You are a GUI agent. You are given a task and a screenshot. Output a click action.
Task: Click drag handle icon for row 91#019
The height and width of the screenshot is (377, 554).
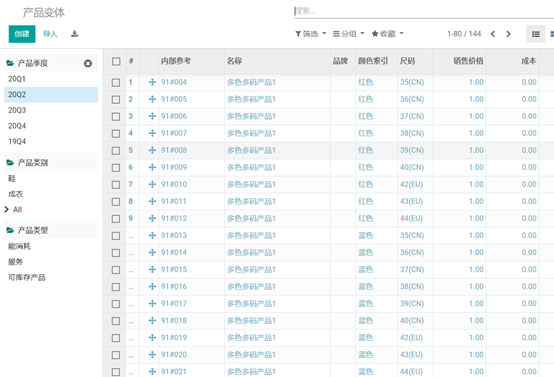(152, 337)
